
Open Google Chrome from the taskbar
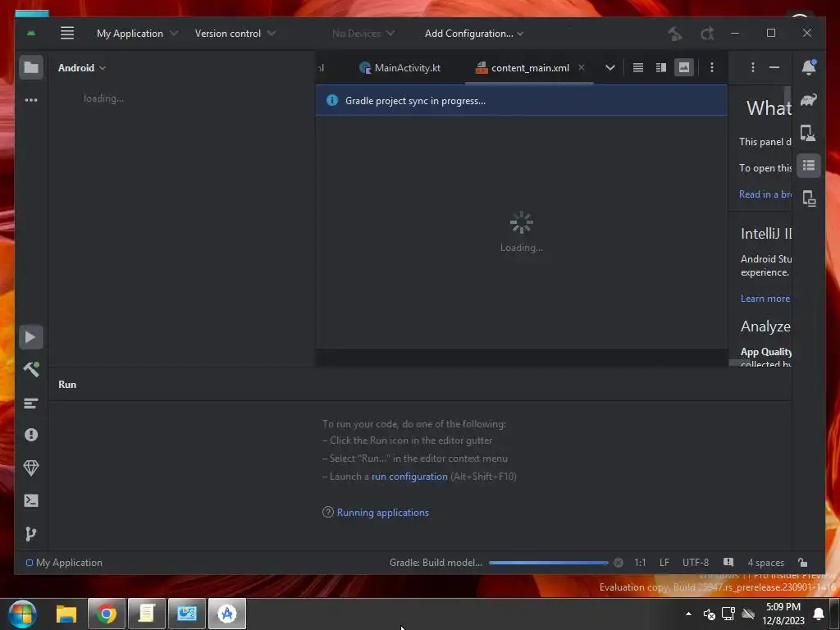click(x=106, y=614)
